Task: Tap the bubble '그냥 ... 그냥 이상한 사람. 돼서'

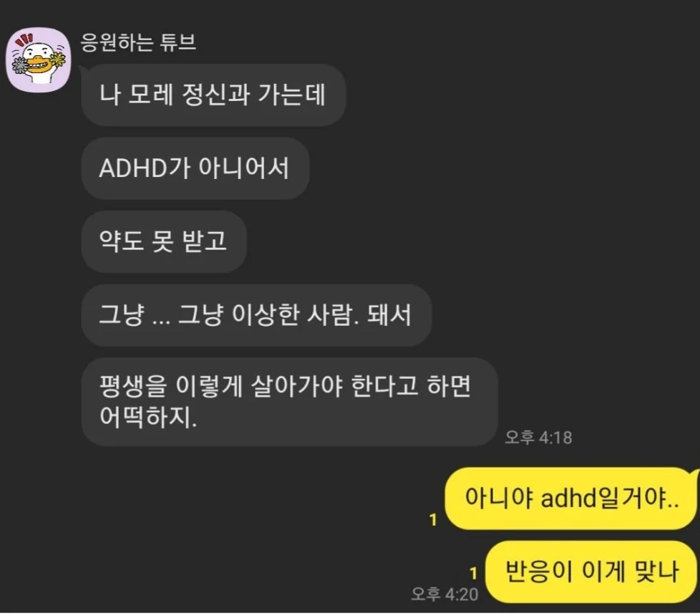Action: (256, 315)
